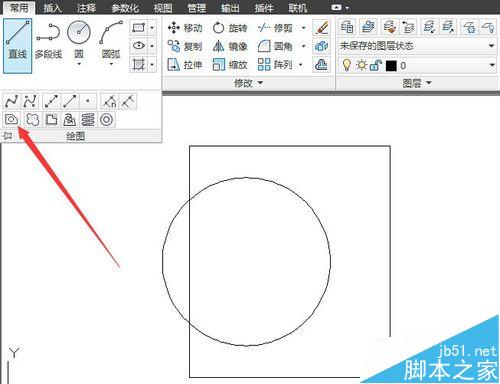Switch to the 插入 ribbon tab
The image size is (500, 384).
coord(52,8)
